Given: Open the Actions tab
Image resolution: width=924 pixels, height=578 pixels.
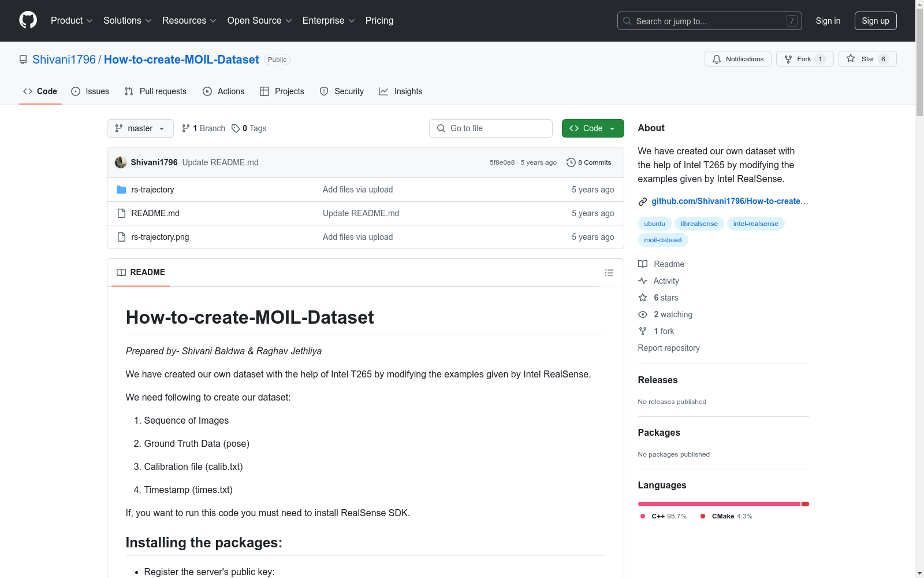Looking at the screenshot, I should click(x=223, y=91).
